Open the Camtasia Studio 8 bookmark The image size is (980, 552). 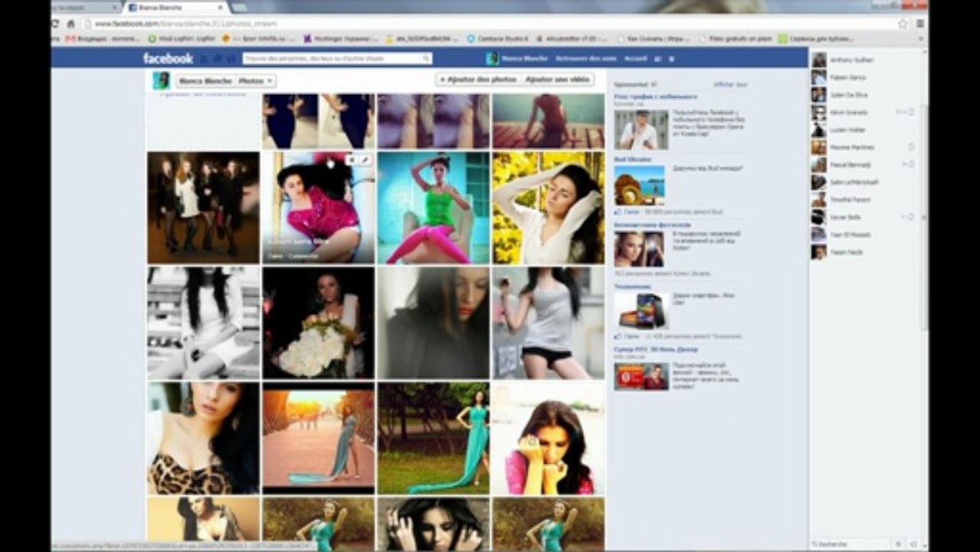[x=498, y=38]
